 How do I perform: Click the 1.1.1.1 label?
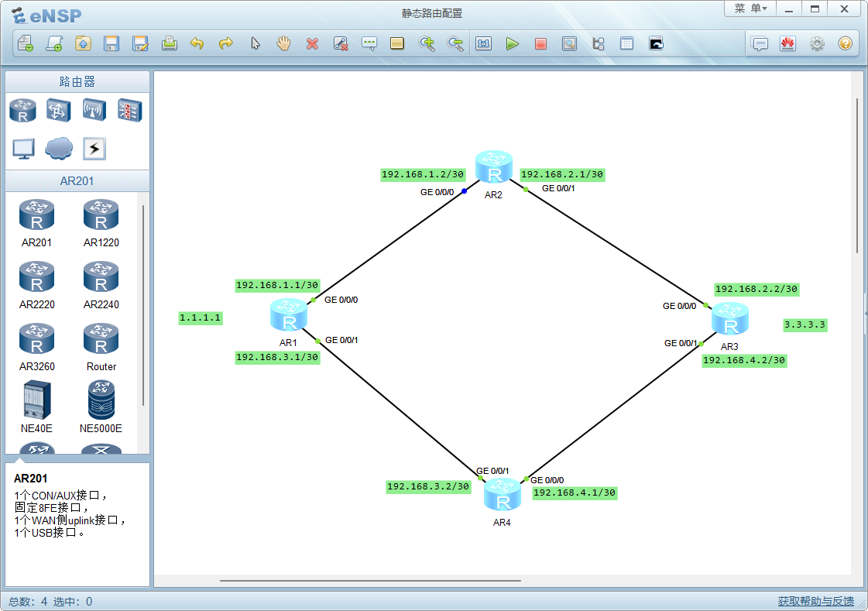(201, 318)
